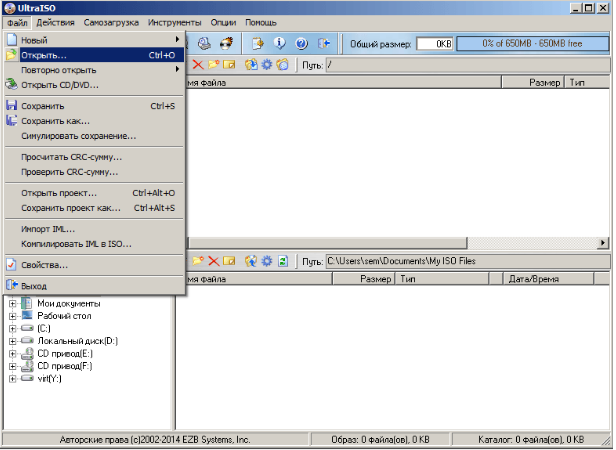Open the Новый submenu

point(94,40)
